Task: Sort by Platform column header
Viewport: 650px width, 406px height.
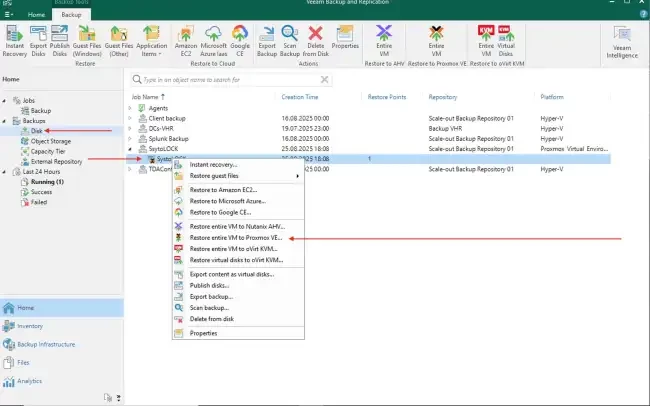Action: click(x=552, y=97)
